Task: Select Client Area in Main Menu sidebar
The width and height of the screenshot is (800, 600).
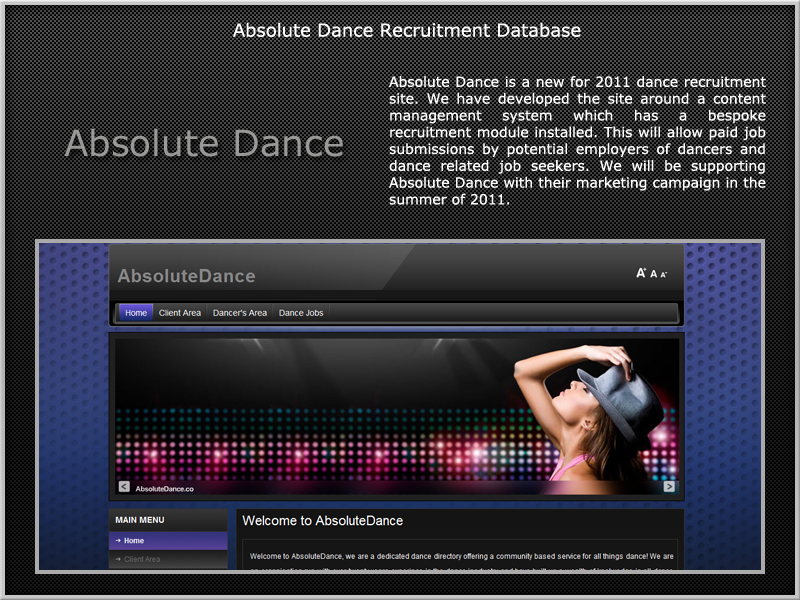Action: [168, 559]
